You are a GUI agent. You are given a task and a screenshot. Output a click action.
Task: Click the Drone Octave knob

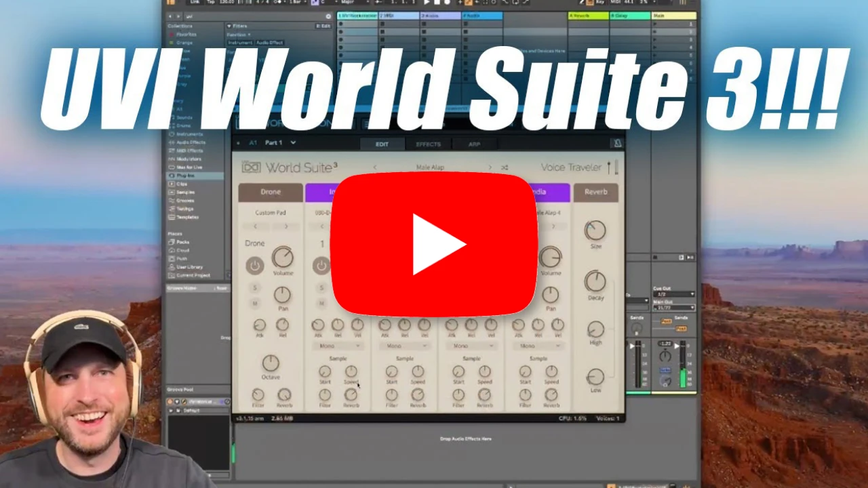[271, 363]
